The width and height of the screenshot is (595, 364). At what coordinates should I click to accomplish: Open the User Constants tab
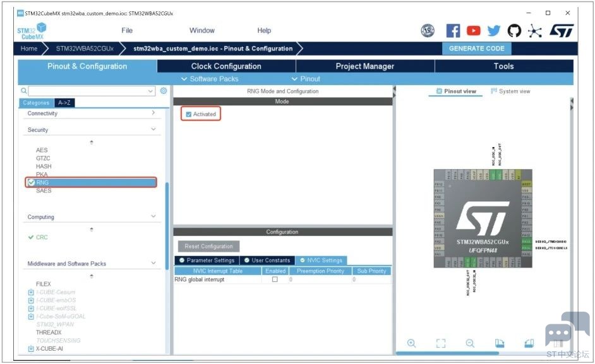(x=267, y=261)
